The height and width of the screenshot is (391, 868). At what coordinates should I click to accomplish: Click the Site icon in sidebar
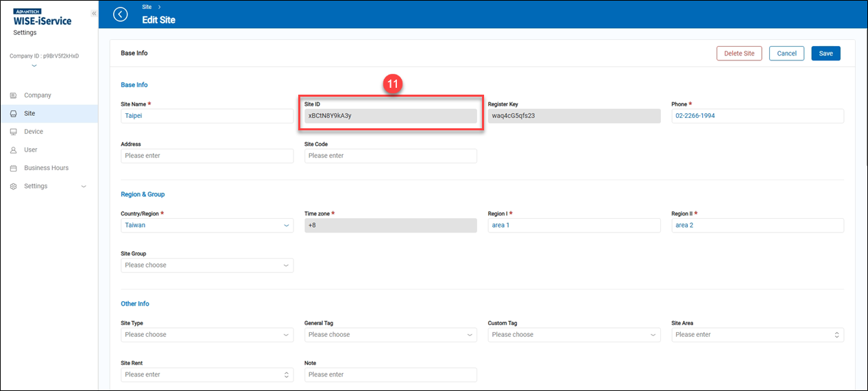(13, 114)
